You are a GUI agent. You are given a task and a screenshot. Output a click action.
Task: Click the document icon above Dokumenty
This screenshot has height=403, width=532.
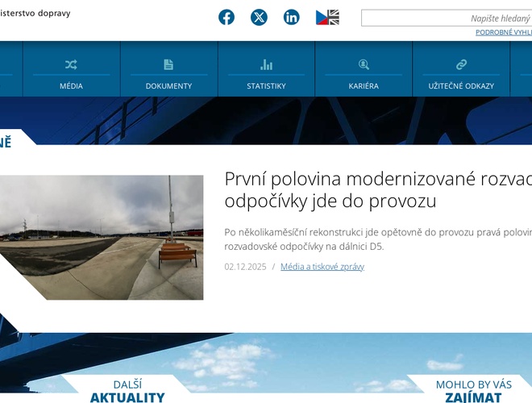click(168, 64)
